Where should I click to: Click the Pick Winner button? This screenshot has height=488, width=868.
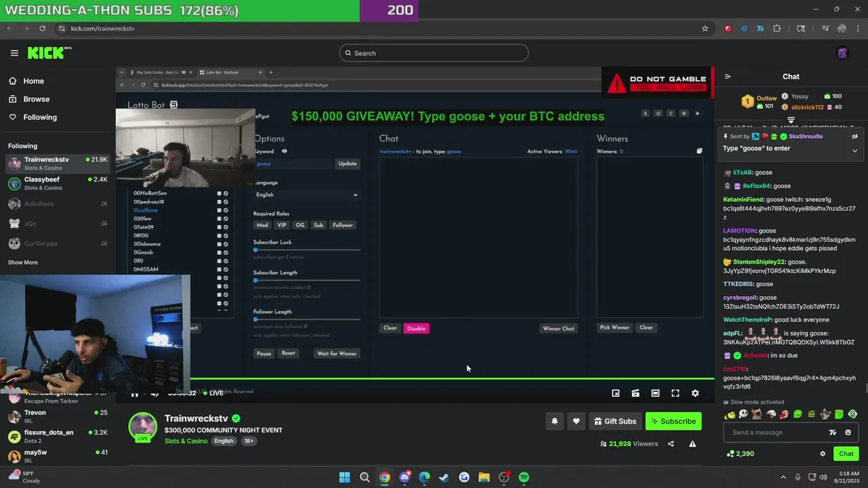pyautogui.click(x=614, y=327)
